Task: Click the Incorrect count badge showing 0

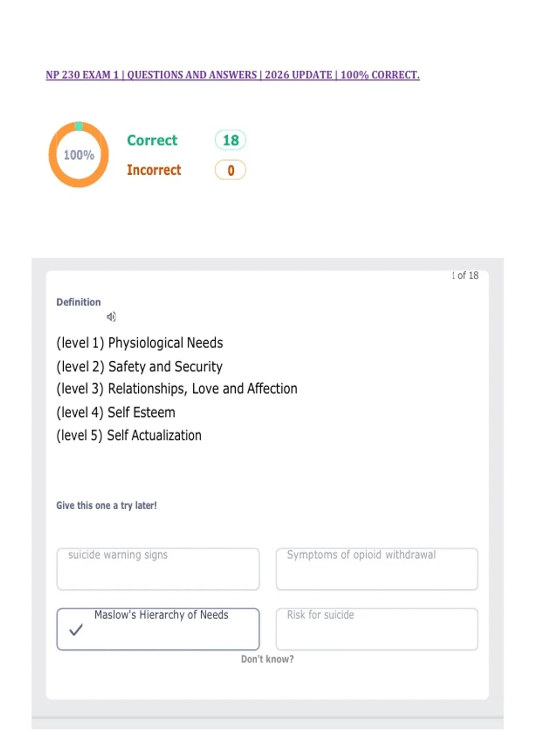Action: point(231,170)
